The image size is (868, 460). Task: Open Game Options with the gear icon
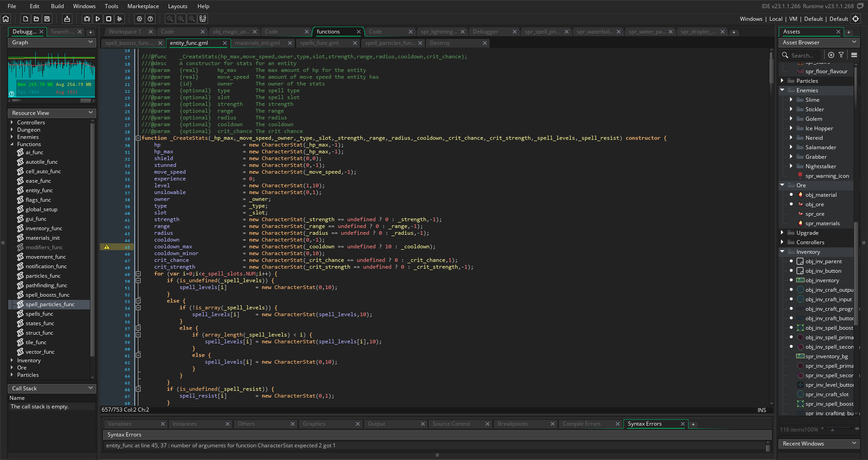[x=139, y=19]
